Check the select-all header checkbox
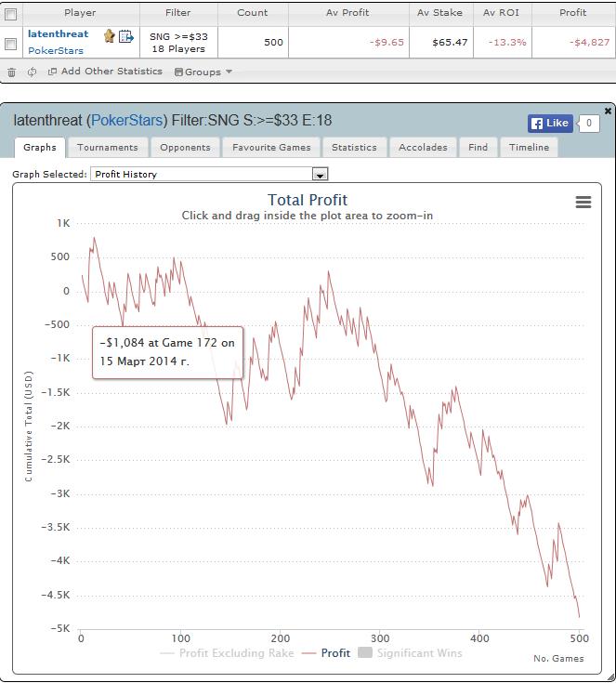This screenshot has height=683, width=616. coord(11,14)
